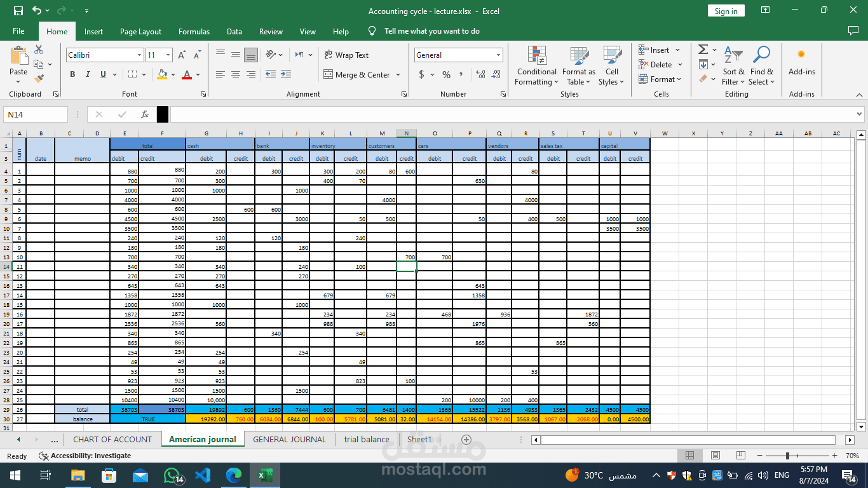Toggle Underline formatting
This screenshot has width=868, height=488.
(x=103, y=74)
